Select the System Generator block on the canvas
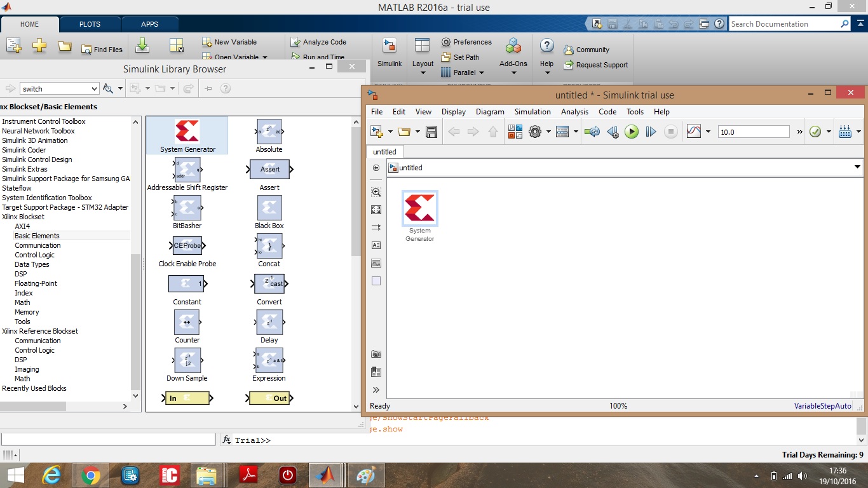The height and width of the screenshot is (488, 868). click(420, 208)
